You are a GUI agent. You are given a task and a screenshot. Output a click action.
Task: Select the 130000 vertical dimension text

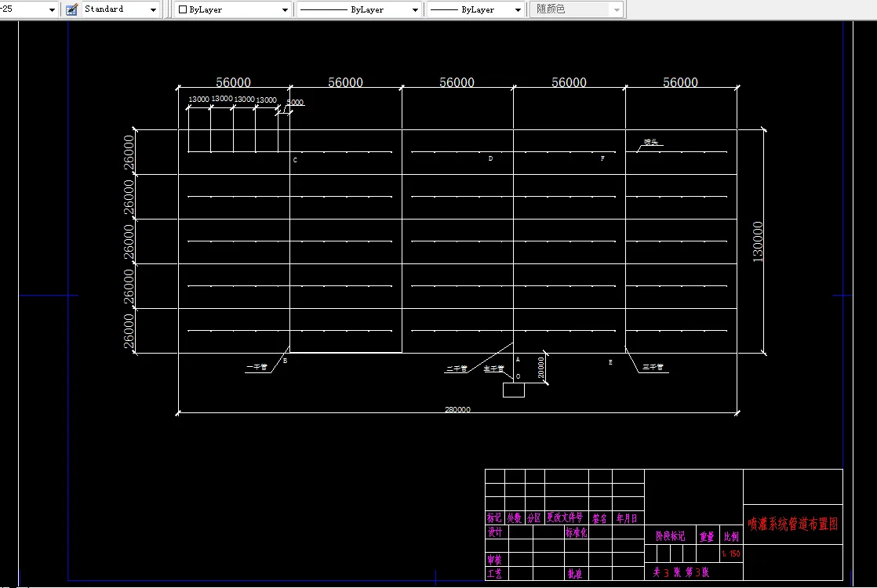[x=757, y=242]
